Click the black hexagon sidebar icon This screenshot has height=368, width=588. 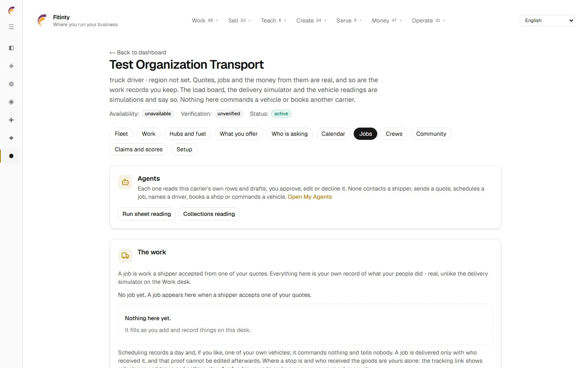(x=11, y=156)
